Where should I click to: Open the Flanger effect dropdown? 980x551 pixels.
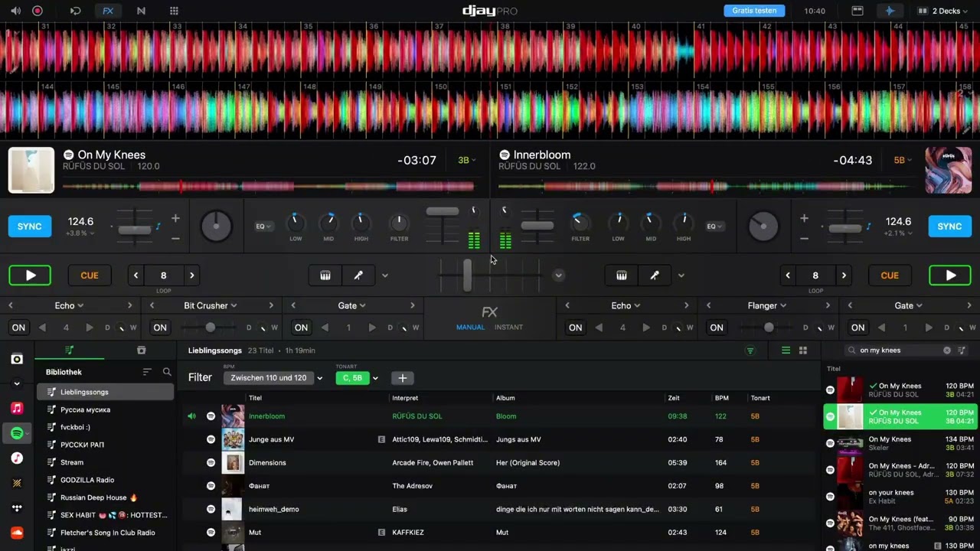[767, 305]
